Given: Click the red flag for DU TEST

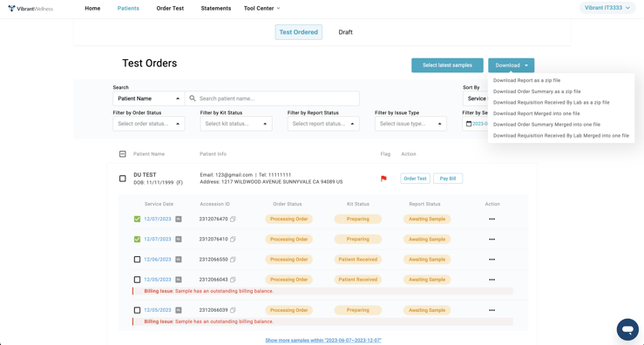Looking at the screenshot, I should 383,179.
